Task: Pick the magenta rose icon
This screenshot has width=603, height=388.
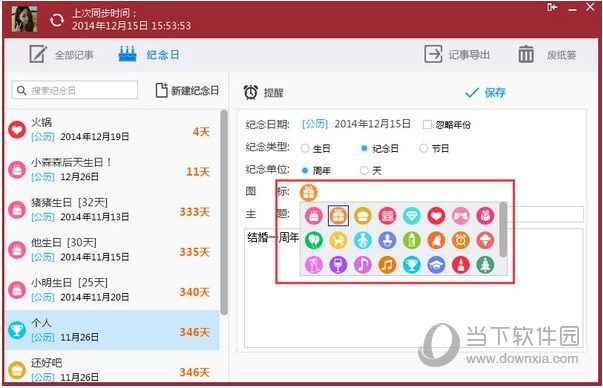Action: 485,216
